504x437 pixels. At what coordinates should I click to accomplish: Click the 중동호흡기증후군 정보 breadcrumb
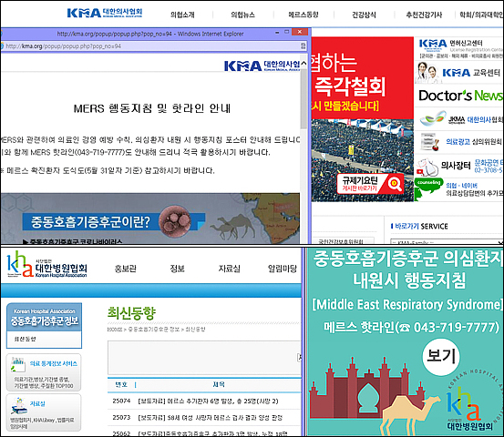click(x=154, y=330)
